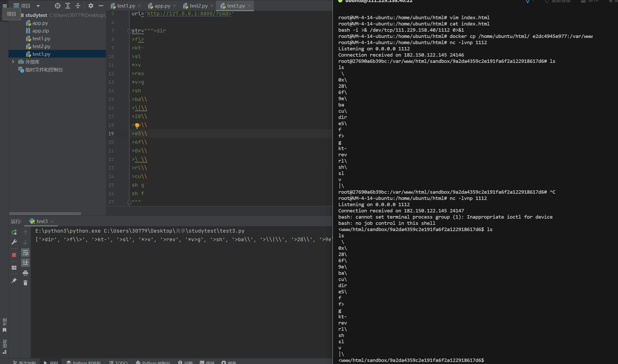
Task: Open 问题 problems tool window
Action: [x=185, y=362]
